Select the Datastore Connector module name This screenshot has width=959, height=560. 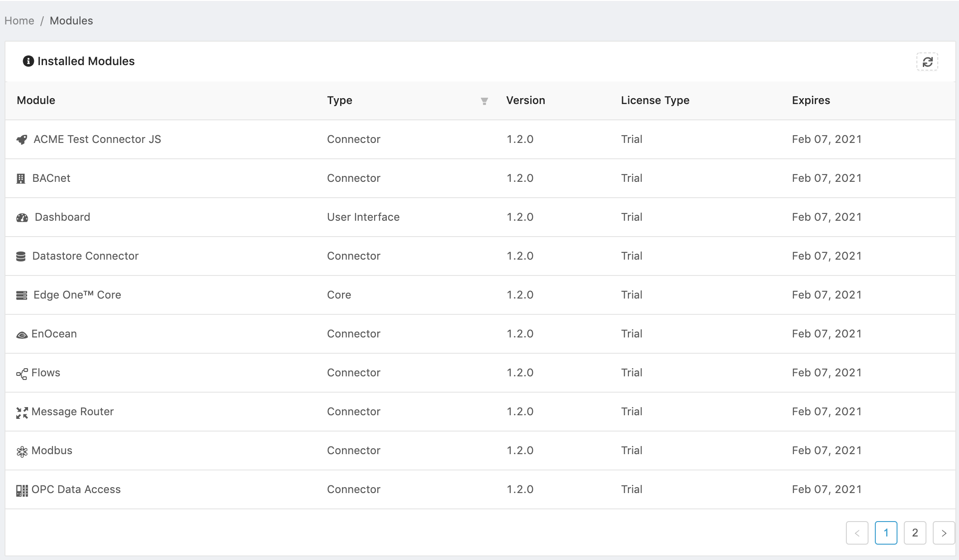pyautogui.click(x=85, y=256)
